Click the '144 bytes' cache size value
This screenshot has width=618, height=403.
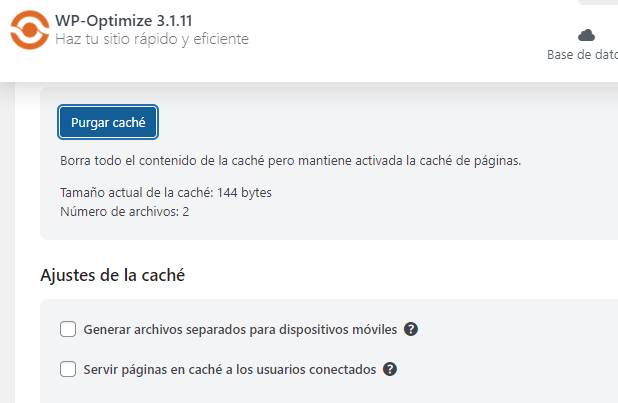244,192
